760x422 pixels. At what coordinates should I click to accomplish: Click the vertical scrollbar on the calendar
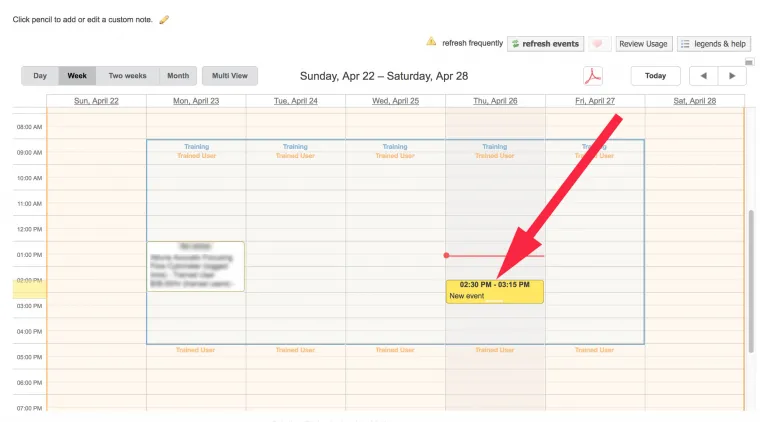point(750,280)
